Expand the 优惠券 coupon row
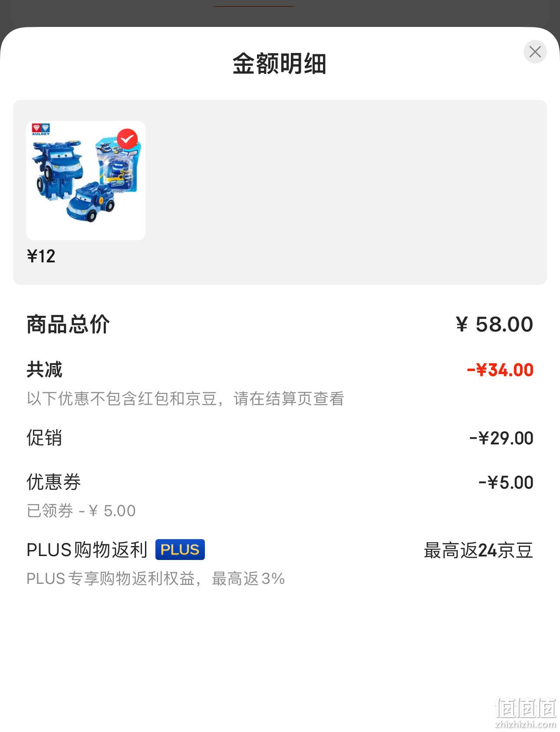Viewport: 560px width, 732px height. [x=280, y=482]
